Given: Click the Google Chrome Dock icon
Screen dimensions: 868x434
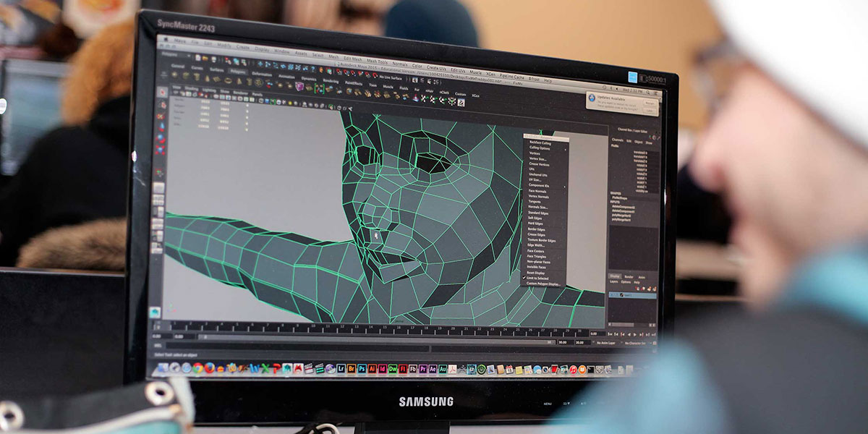Looking at the screenshot, I should pos(198,367).
